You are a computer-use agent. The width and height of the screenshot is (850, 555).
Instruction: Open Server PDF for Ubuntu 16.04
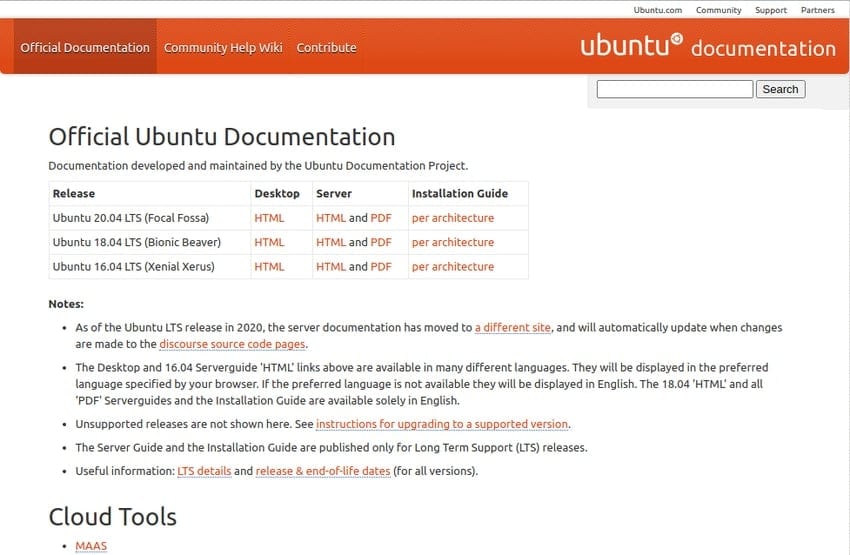click(381, 267)
